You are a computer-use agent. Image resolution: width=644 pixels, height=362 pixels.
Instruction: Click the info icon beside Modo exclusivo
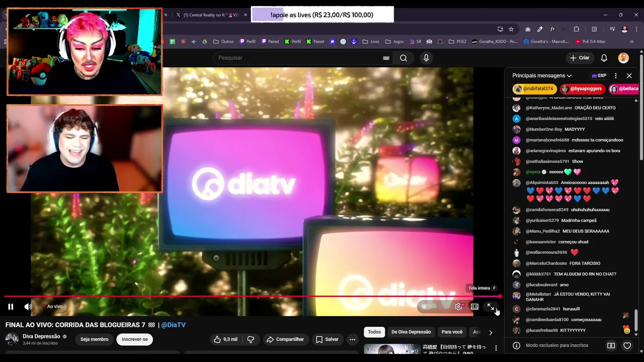point(516,345)
